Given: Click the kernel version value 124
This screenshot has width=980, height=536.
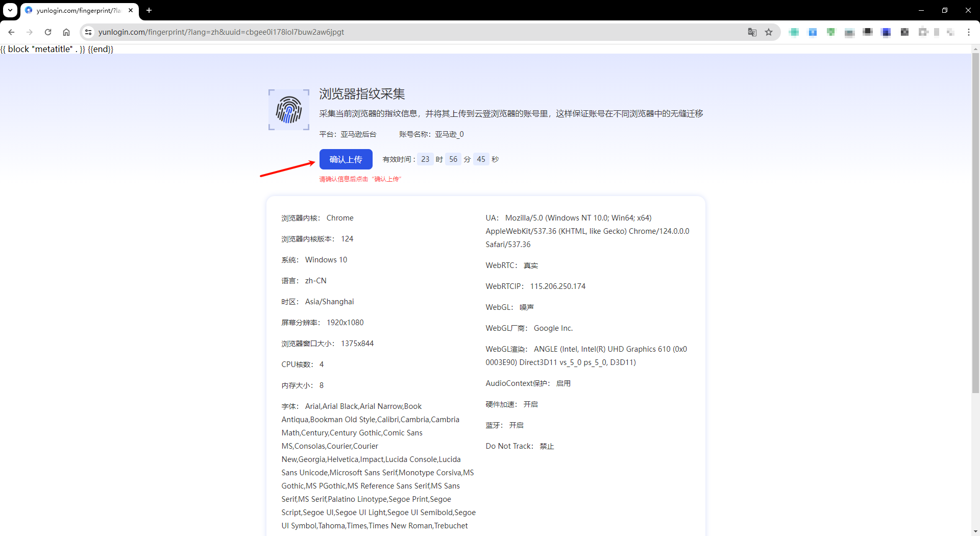Looking at the screenshot, I should point(347,239).
